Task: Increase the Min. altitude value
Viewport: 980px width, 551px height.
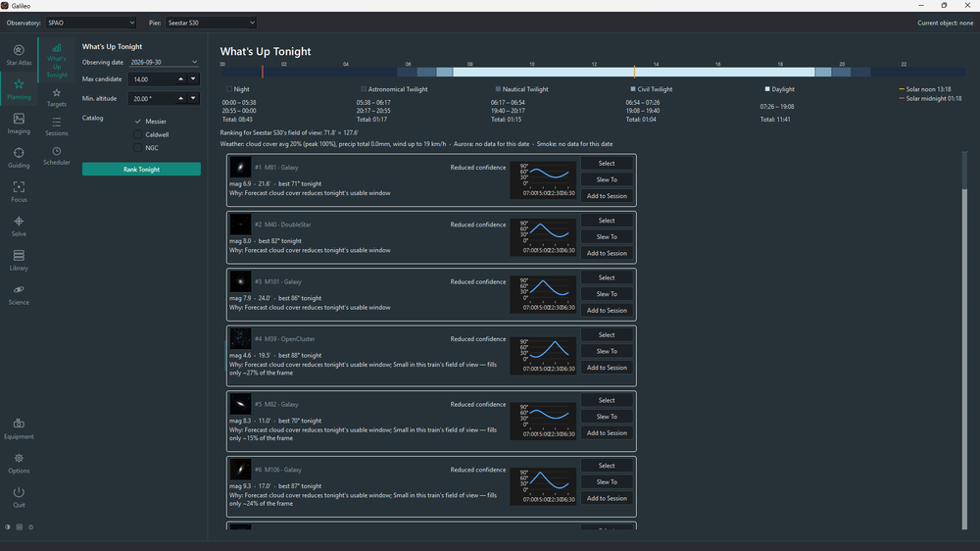Action: click(x=180, y=98)
